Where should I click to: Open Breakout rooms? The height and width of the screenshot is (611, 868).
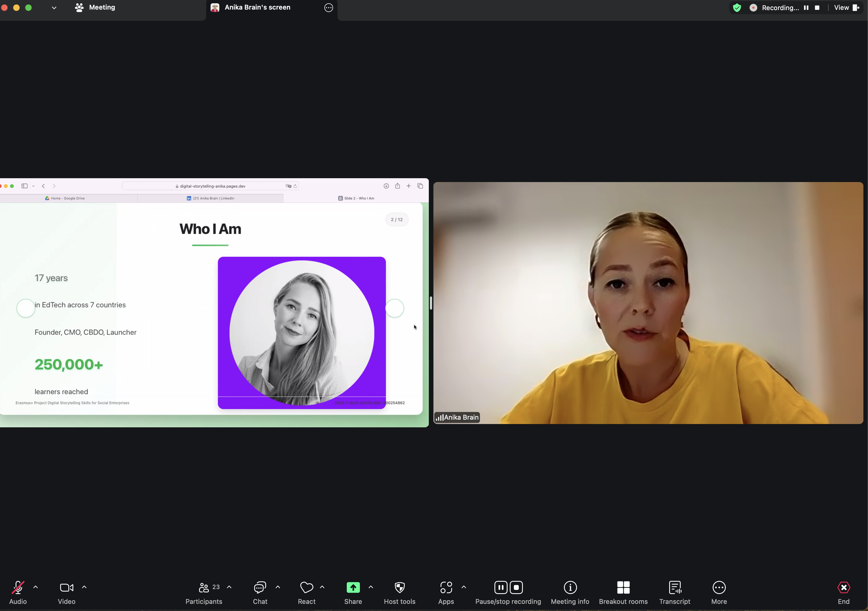[x=623, y=587]
